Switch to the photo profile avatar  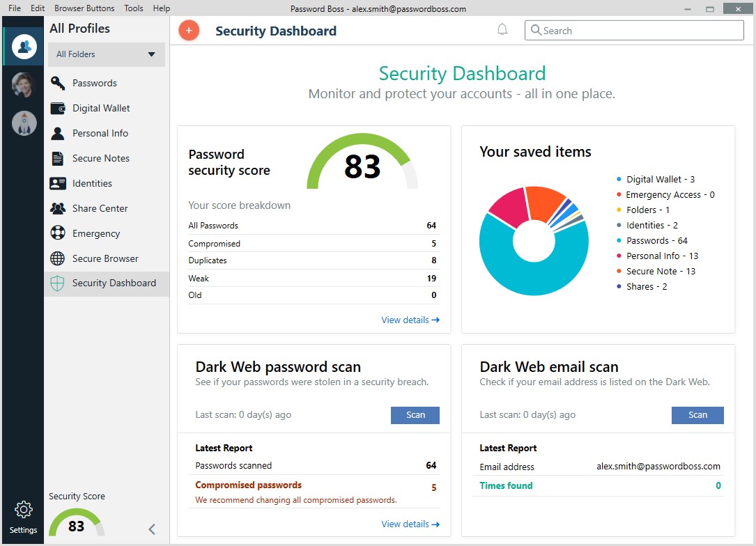24,85
